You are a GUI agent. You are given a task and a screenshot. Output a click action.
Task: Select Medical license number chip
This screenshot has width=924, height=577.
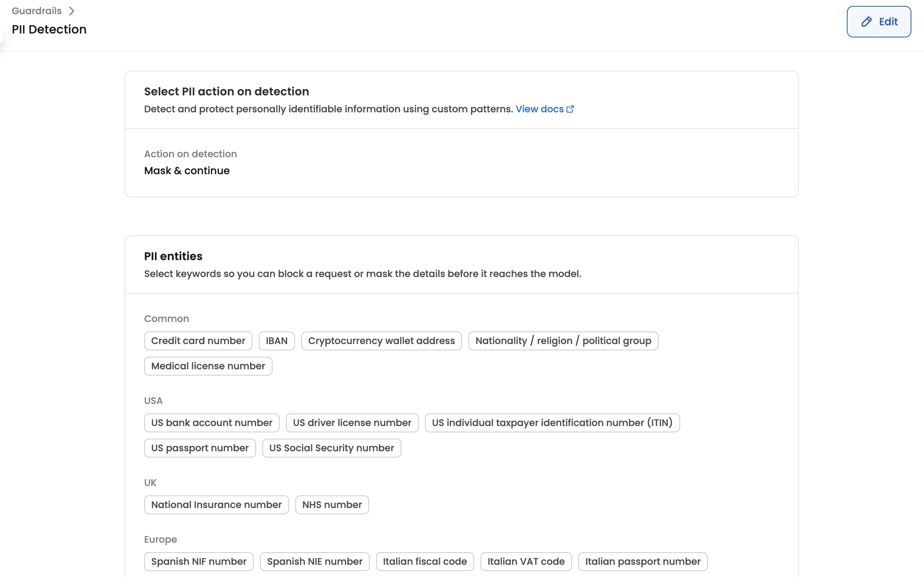coord(208,366)
